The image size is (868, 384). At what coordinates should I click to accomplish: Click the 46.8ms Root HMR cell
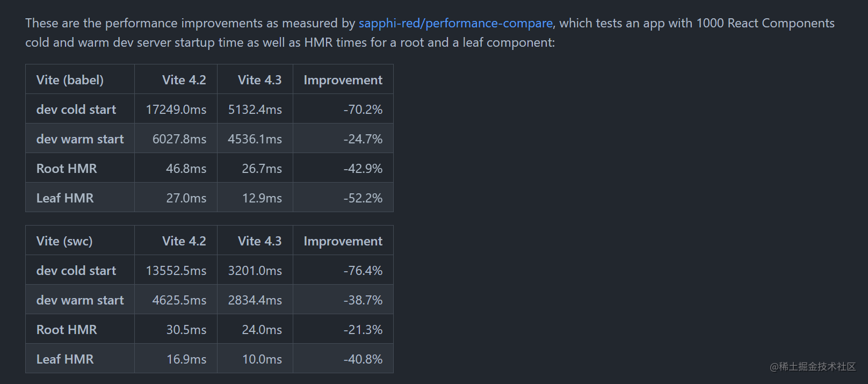coord(186,169)
